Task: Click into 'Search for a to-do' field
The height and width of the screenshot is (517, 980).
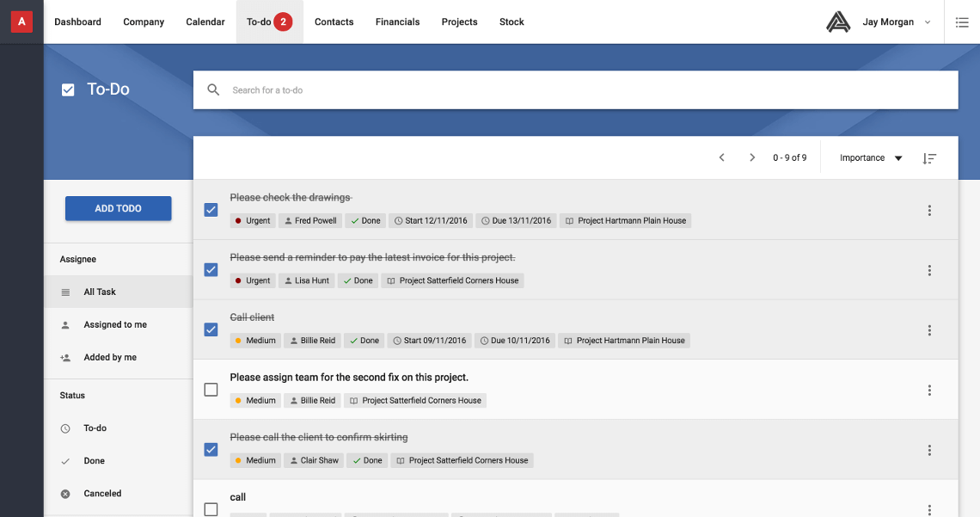Action: 576,90
